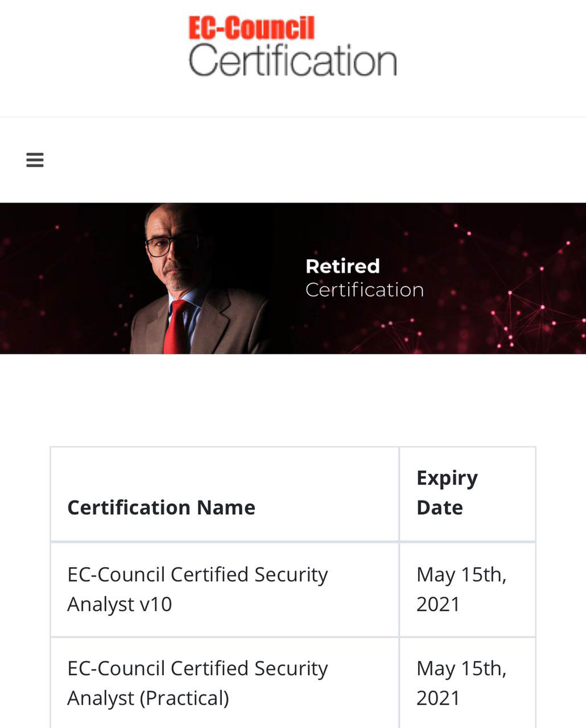Open the hamburger navigation menu
This screenshot has height=728, width=586.
(x=35, y=160)
